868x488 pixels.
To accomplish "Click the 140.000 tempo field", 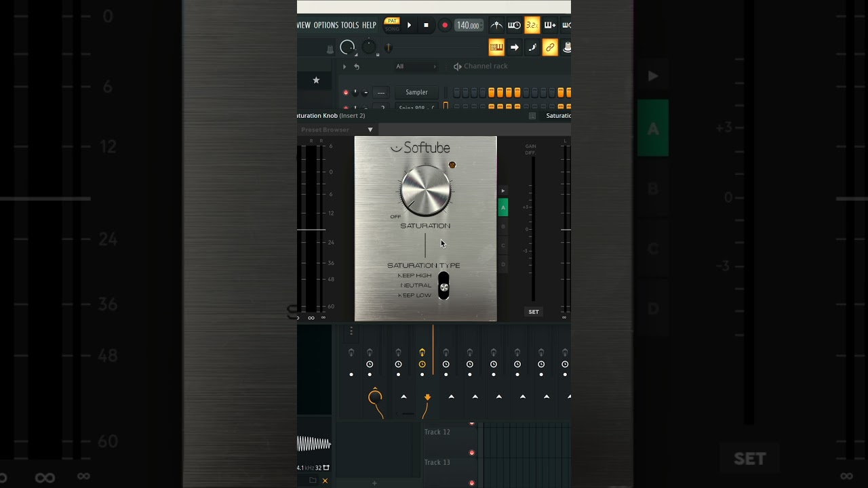I will click(x=468, y=25).
